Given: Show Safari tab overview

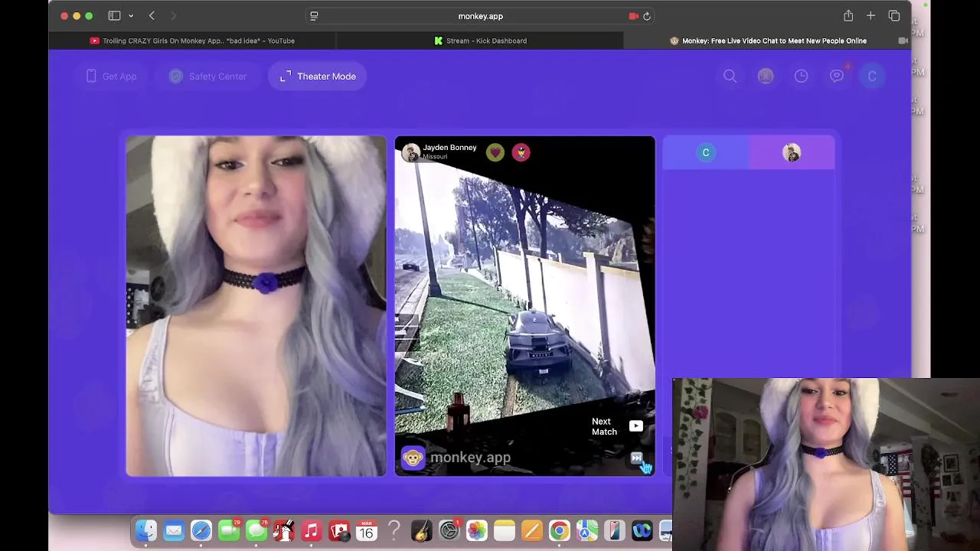Looking at the screenshot, I should [x=894, y=15].
